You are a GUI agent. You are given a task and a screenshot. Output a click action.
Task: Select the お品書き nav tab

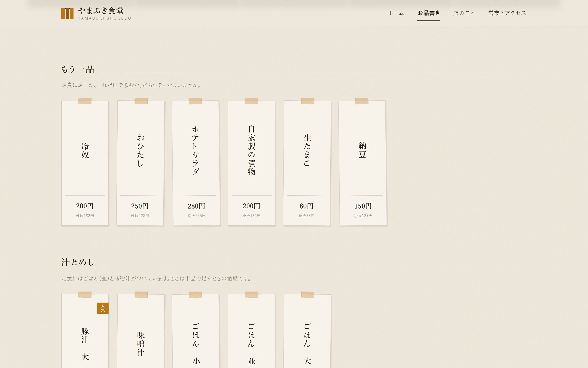[x=429, y=13]
